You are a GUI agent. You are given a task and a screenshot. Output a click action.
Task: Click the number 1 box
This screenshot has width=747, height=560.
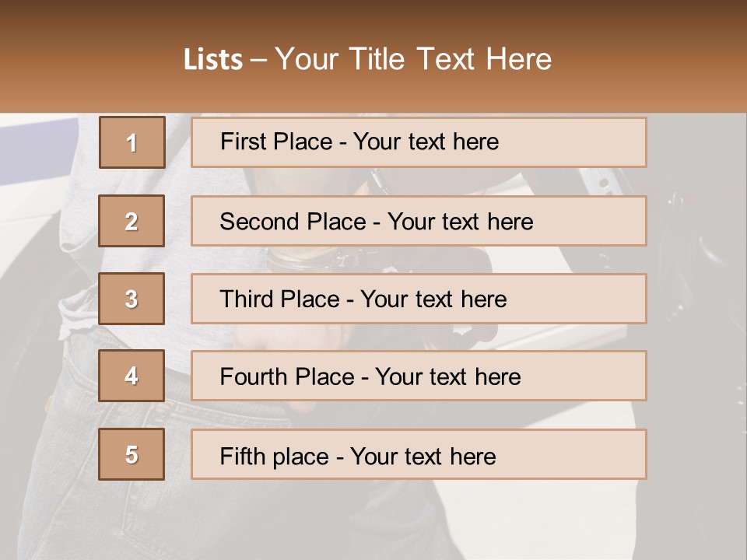(132, 142)
